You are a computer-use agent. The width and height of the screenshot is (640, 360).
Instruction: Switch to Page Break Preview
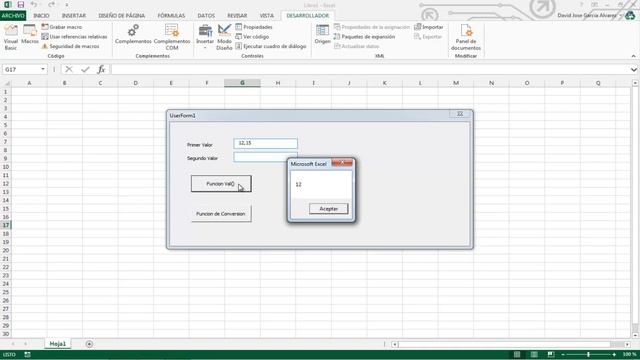[x=551, y=354]
